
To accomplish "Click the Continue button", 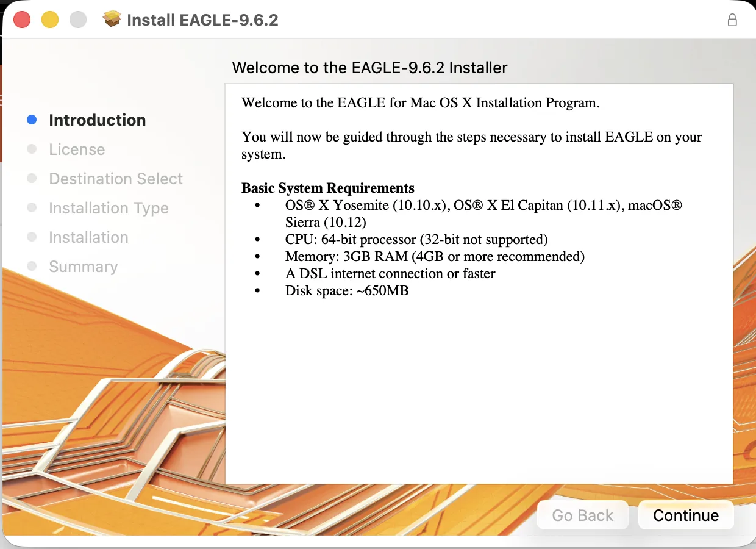I will click(686, 515).
